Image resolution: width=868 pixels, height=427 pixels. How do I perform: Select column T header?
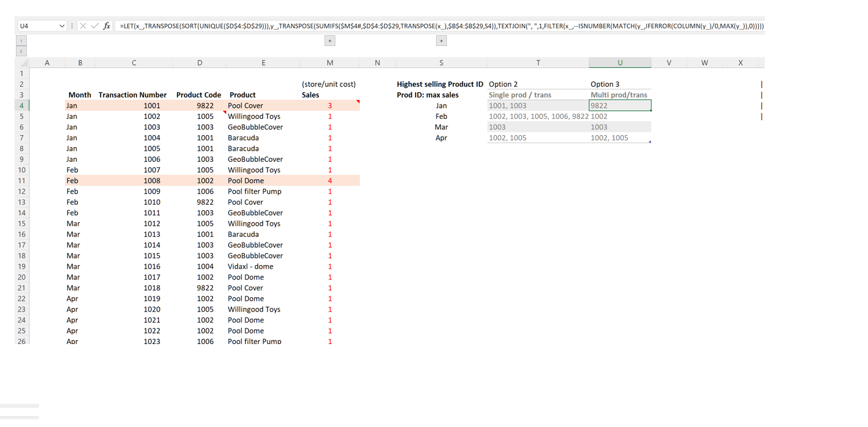click(538, 63)
